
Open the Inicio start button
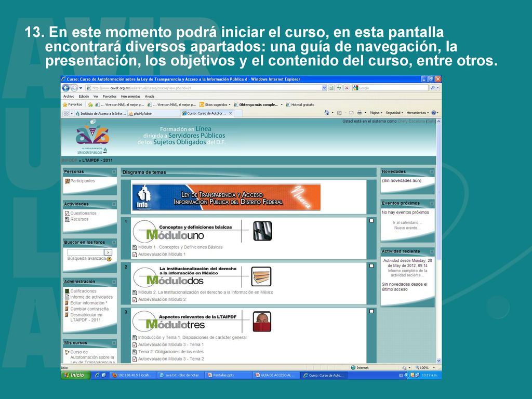click(76, 375)
